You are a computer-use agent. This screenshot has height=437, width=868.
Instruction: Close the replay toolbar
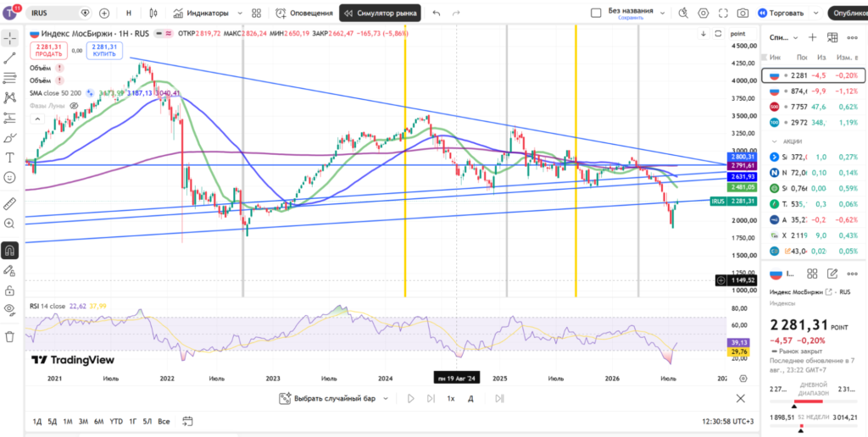[x=740, y=398]
